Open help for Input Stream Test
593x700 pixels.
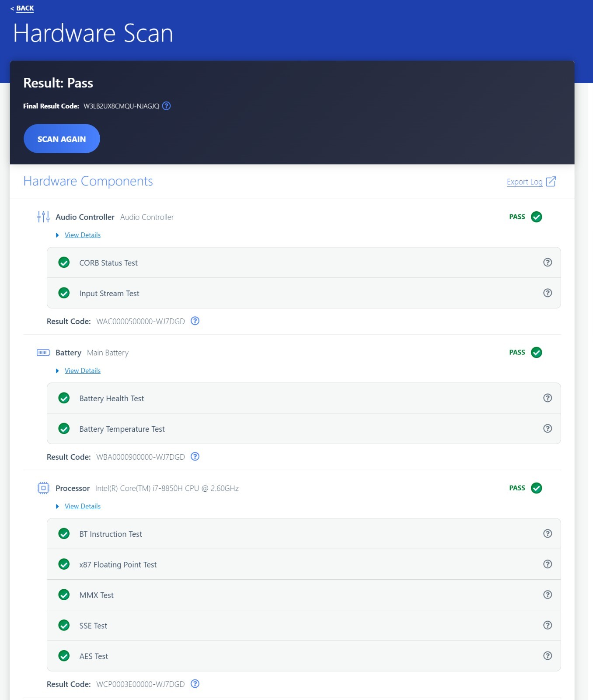[x=548, y=293]
